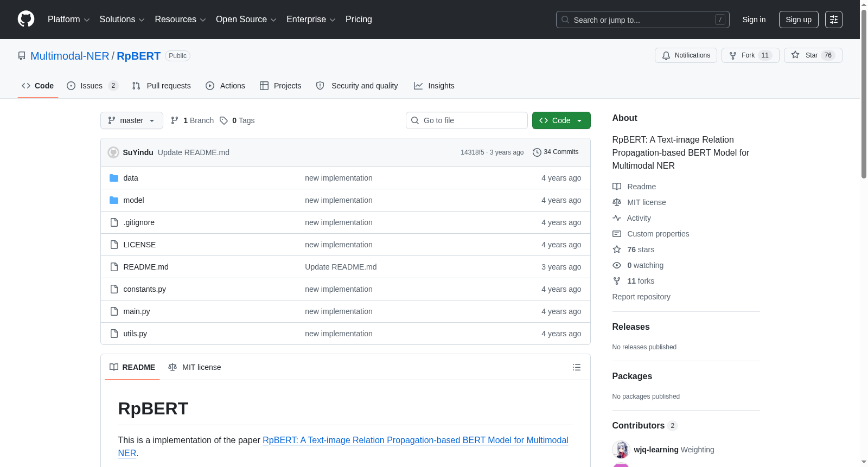868x467 pixels.
Task: Switch to the Issues tab
Action: (x=92, y=86)
